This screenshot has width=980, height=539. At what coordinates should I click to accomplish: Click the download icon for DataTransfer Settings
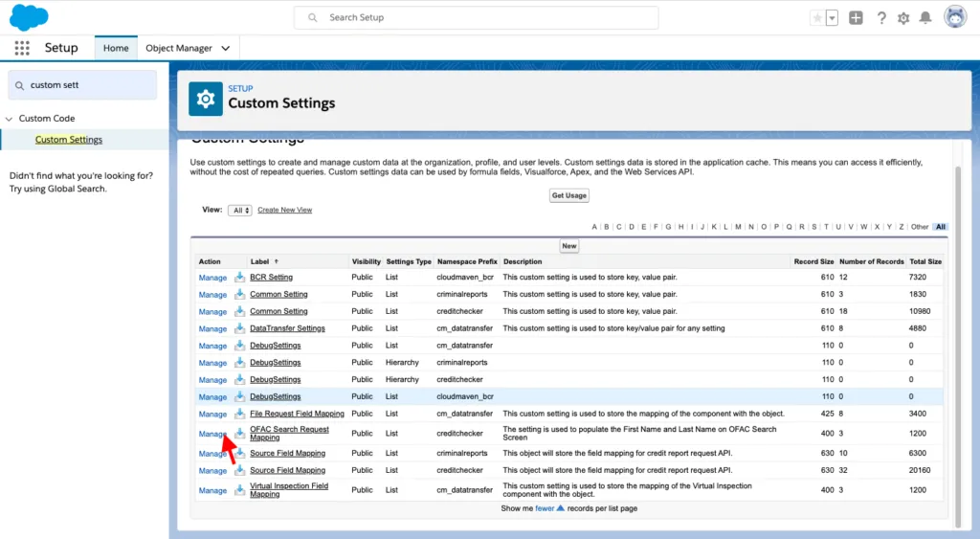pyautogui.click(x=239, y=328)
